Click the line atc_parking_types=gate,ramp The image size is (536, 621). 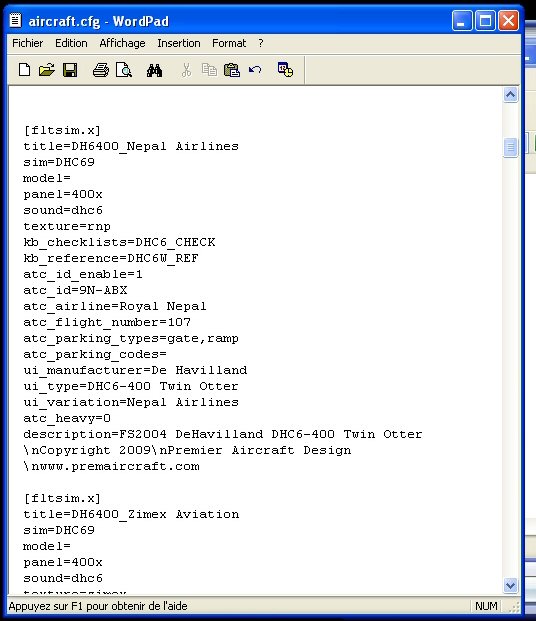(131, 338)
